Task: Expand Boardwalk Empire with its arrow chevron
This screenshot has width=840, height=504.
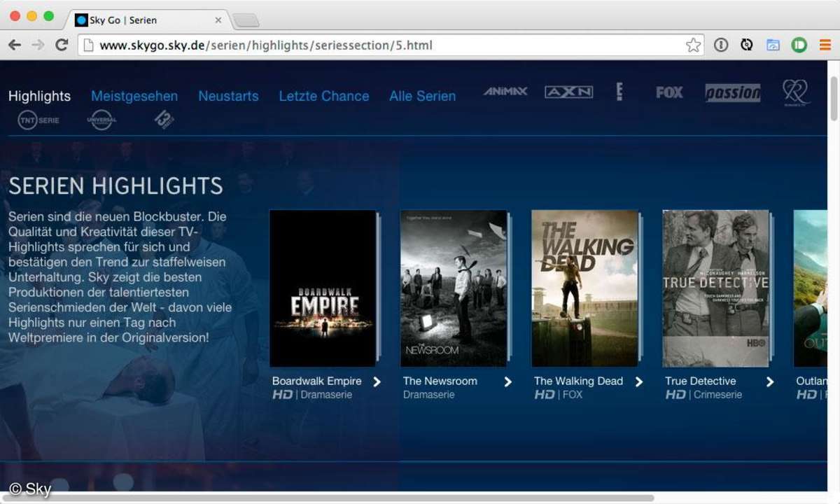Action: pos(377,381)
